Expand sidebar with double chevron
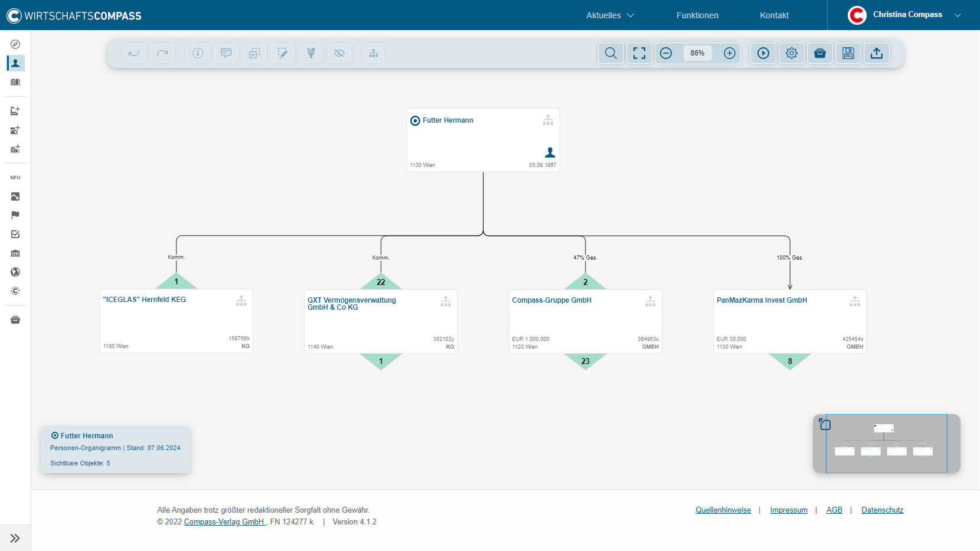 (x=15, y=538)
